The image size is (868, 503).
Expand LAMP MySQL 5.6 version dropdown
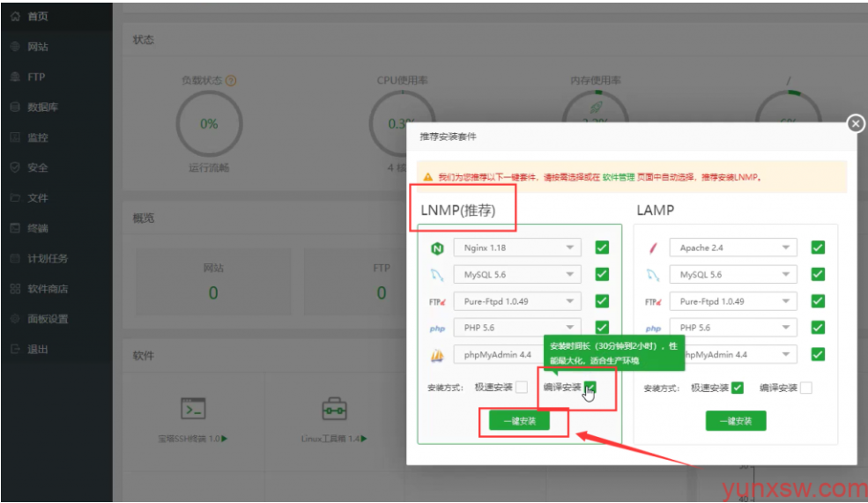(733, 275)
